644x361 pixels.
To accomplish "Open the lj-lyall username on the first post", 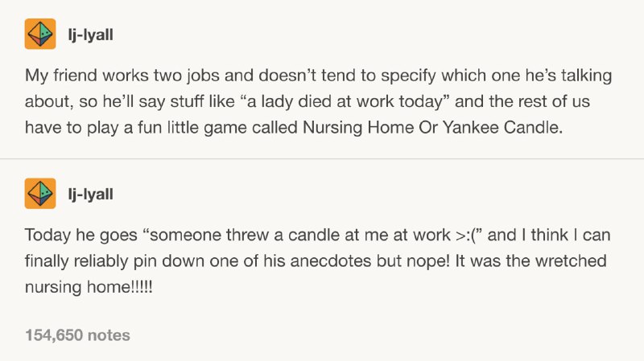I will 91,35.
